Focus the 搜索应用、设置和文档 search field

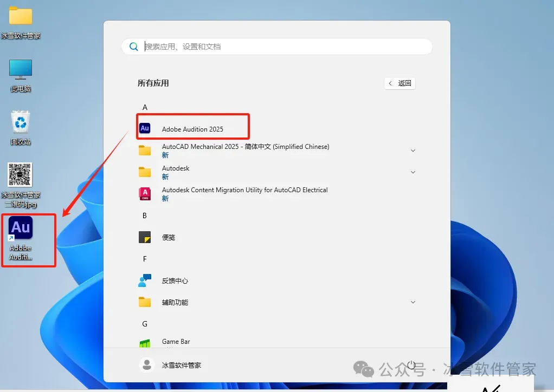click(277, 47)
